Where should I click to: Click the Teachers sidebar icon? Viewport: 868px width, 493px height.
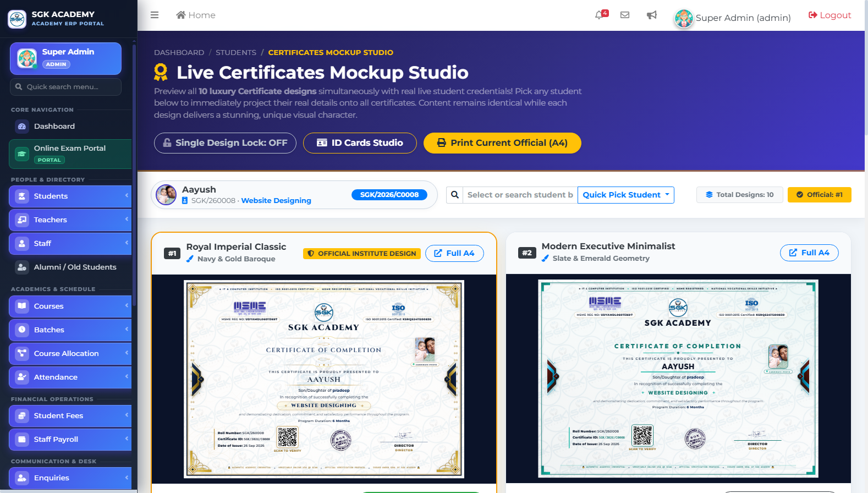[22, 220]
